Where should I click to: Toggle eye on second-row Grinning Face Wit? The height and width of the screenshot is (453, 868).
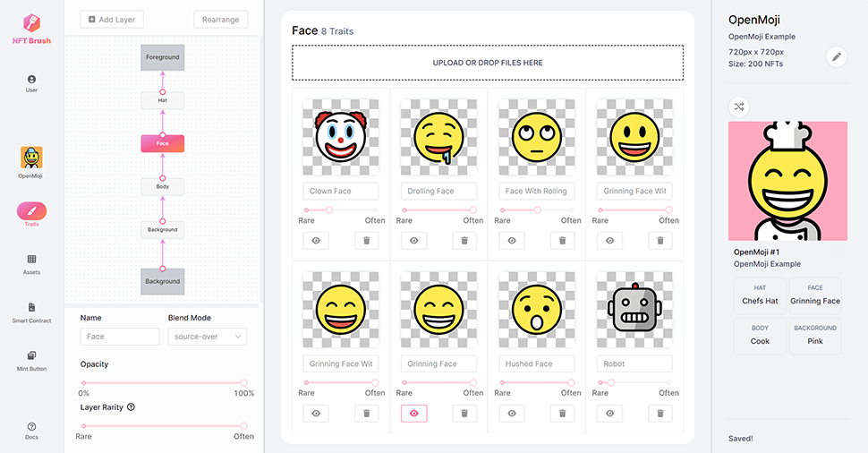316,413
